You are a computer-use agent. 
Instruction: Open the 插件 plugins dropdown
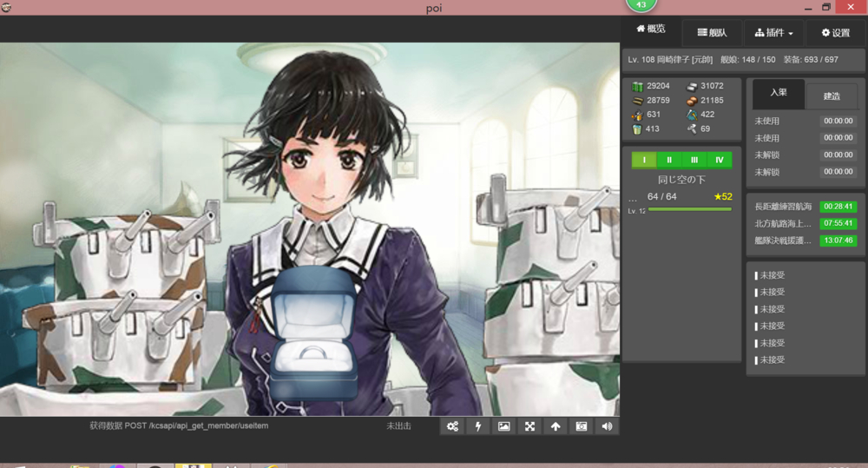[x=774, y=33]
